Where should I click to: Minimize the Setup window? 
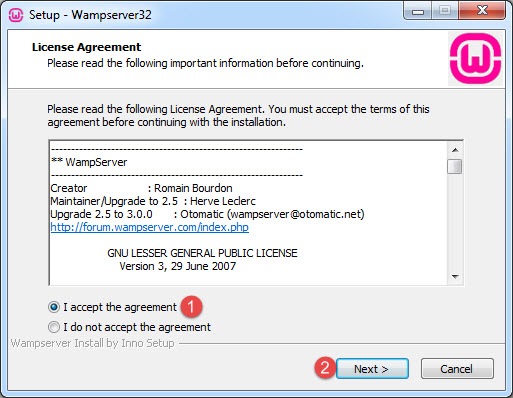[x=418, y=12]
